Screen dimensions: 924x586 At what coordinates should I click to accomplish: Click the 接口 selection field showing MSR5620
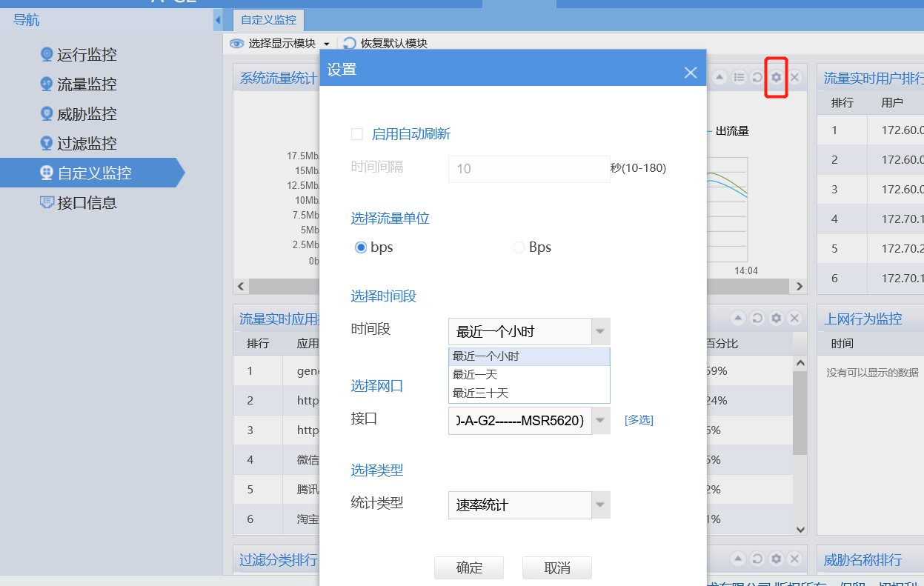click(x=520, y=421)
